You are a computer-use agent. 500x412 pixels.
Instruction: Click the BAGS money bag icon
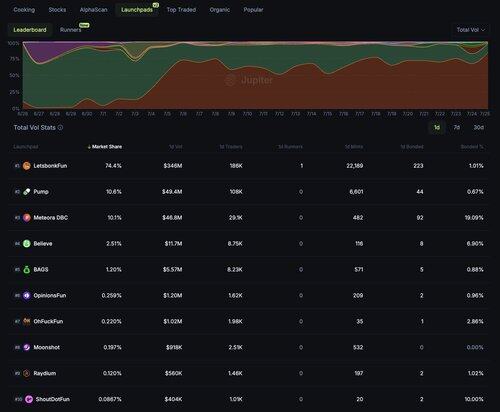pos(27,270)
